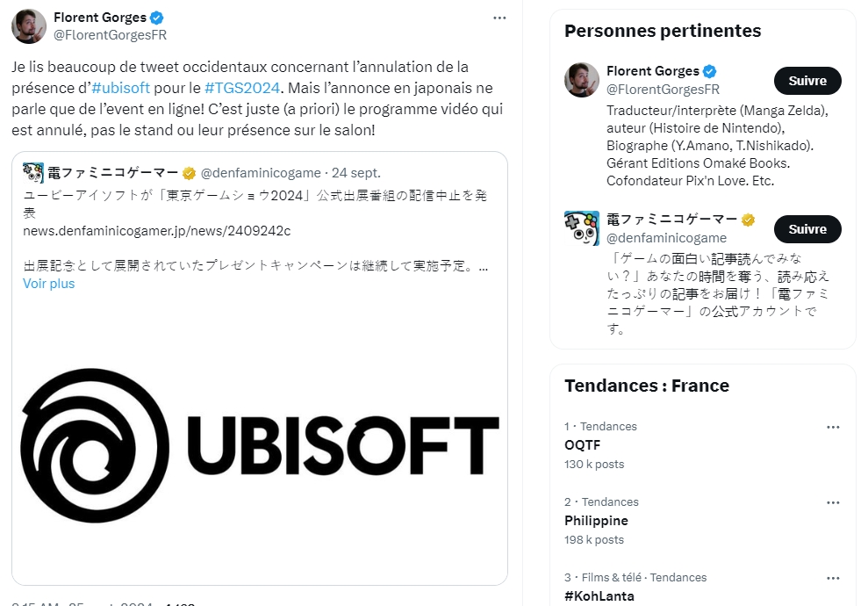
Task: Open more options for OQTF trend
Action: tap(833, 427)
